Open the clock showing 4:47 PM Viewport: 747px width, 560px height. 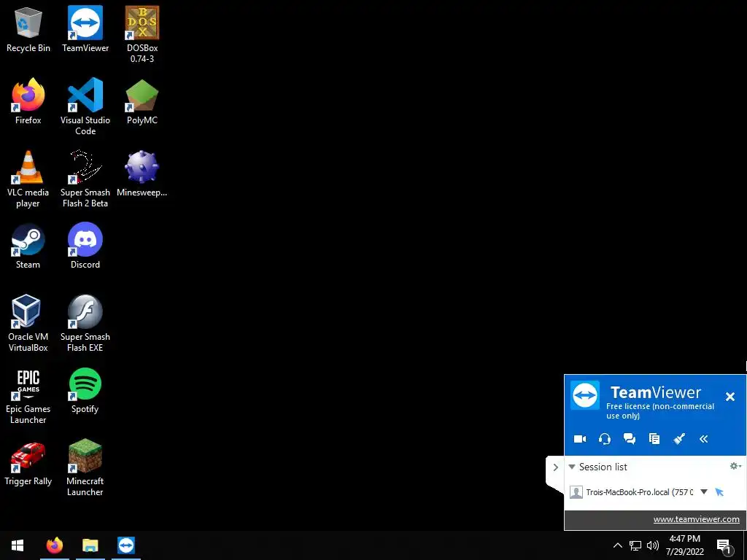pos(684,545)
